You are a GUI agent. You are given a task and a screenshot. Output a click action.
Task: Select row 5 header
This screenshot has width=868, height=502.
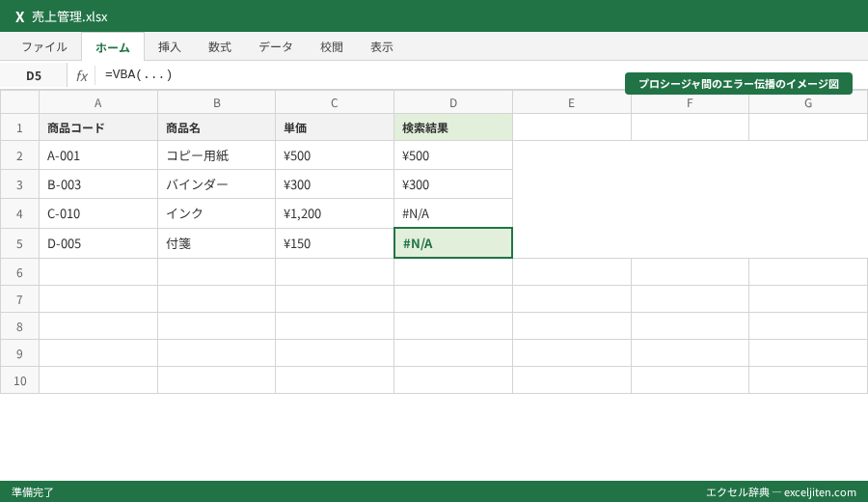pos(19,243)
